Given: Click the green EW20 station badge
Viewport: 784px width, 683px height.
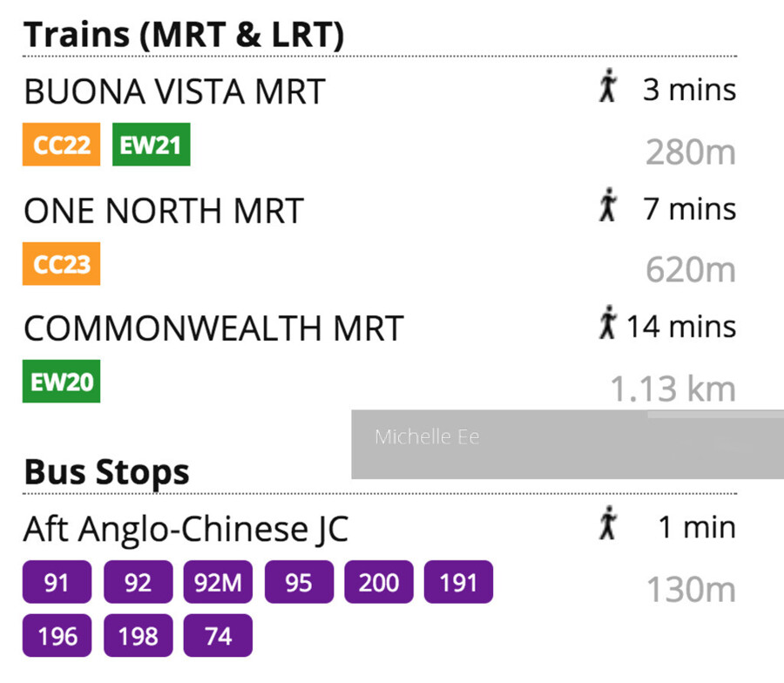Looking at the screenshot, I should [62, 382].
